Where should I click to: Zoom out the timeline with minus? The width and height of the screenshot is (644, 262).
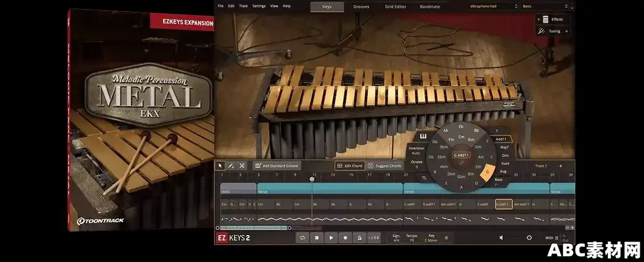[x=567, y=228]
